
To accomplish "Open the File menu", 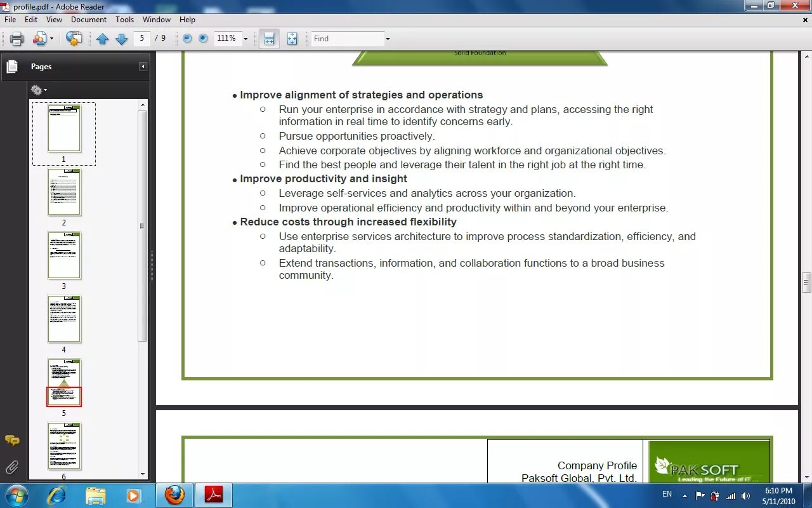I will coord(10,20).
